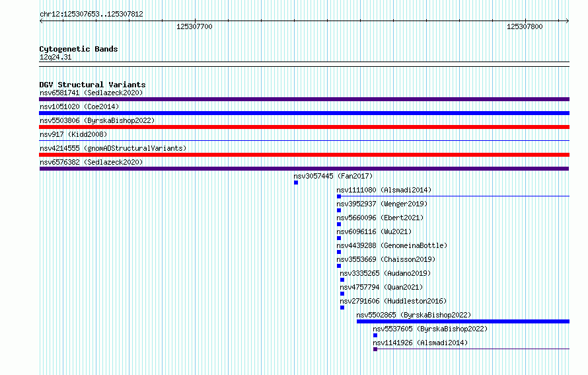Select blue marker under nsv3335265
Screen dimensions: 588x375
(342, 280)
